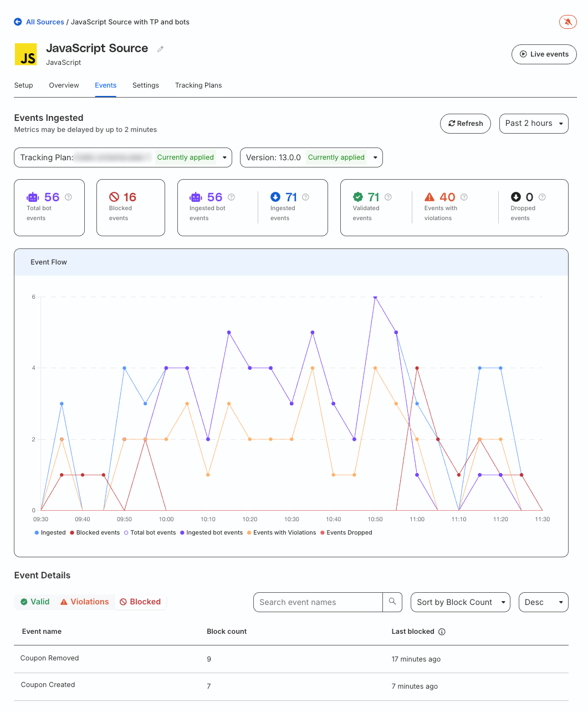588x712 pixels.
Task: Click the Events with violations warning triangle
Action: pyautogui.click(x=430, y=197)
